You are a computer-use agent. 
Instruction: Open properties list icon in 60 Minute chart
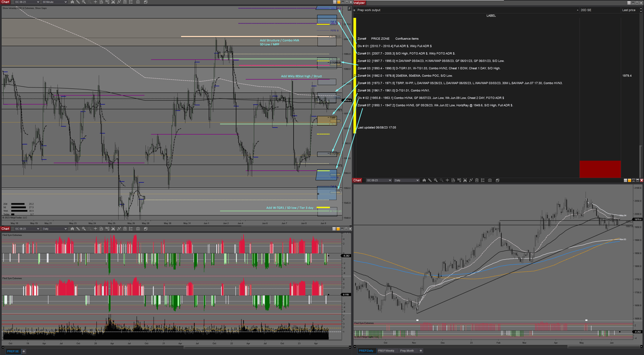click(x=131, y=3)
